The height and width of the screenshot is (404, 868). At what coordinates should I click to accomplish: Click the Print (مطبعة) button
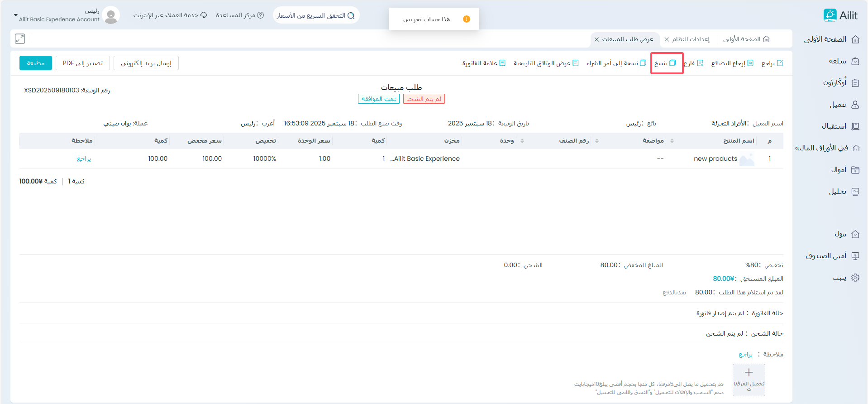(36, 63)
